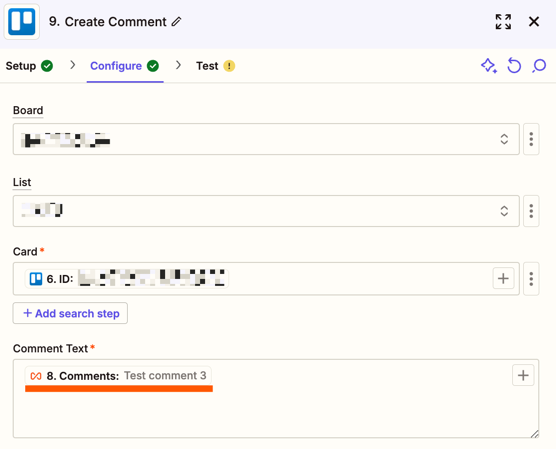Click Add search step button
The image size is (556, 449).
point(70,313)
